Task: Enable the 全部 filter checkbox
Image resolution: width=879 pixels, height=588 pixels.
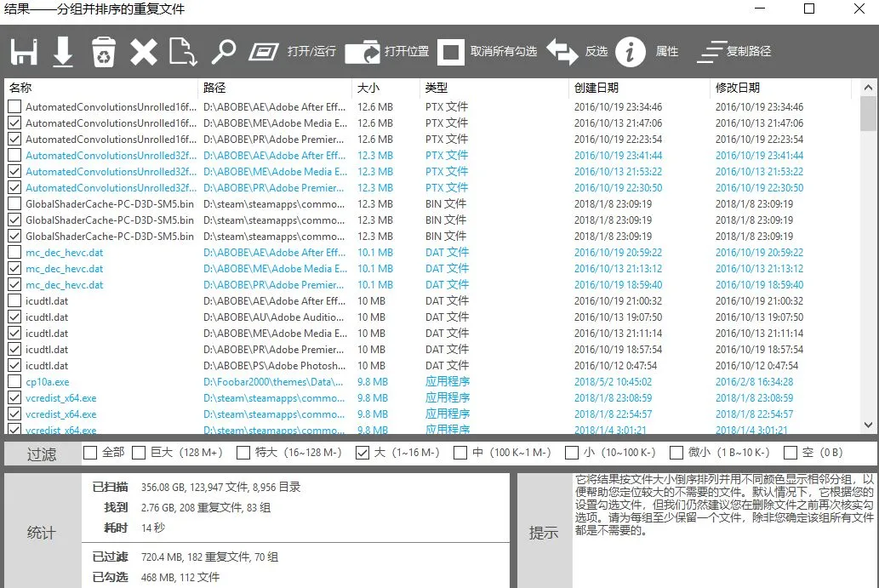Action: (x=90, y=453)
